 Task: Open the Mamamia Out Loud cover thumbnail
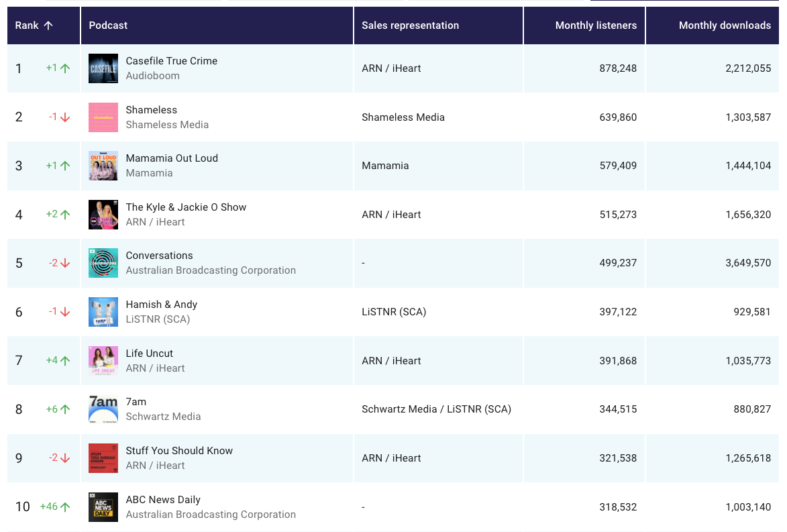point(103,166)
